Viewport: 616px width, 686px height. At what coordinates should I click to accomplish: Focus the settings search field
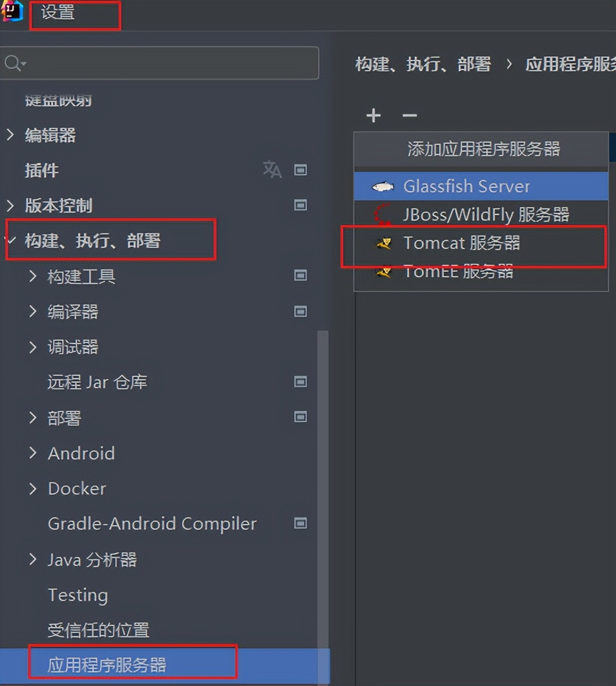coord(160,63)
